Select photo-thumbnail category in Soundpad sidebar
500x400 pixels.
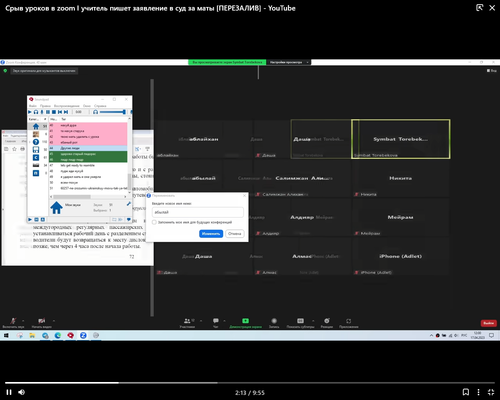click(36, 134)
